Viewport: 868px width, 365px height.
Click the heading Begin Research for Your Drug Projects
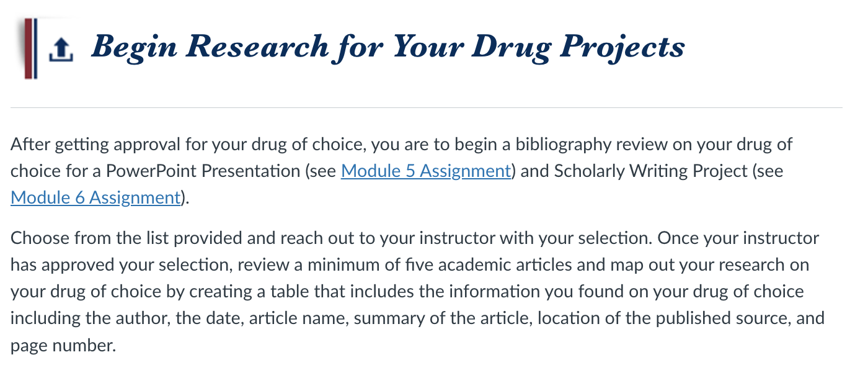tap(387, 47)
